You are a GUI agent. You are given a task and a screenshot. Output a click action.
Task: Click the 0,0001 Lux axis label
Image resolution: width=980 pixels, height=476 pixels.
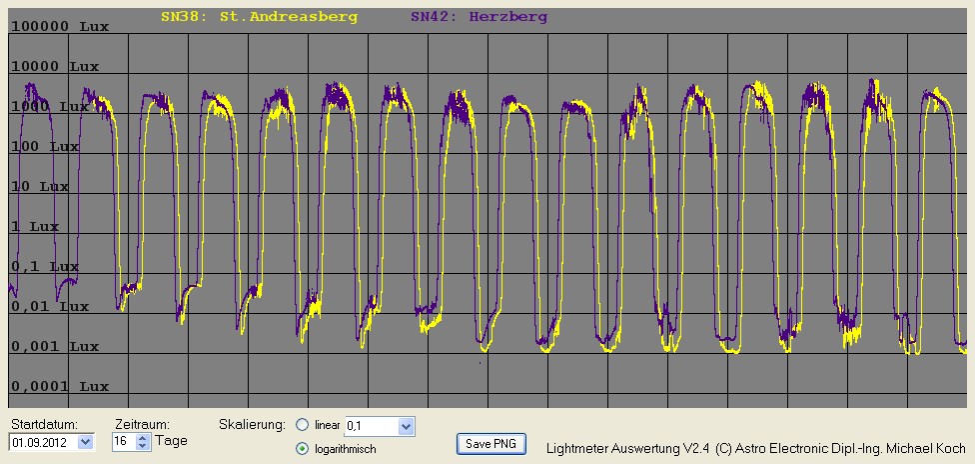pos(60,387)
